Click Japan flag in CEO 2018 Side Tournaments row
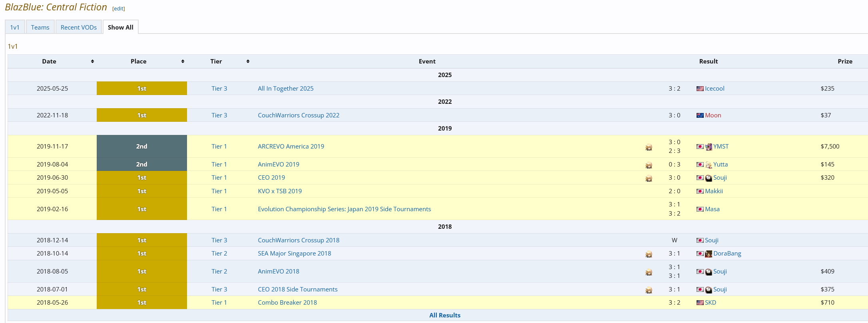Image resolution: width=868 pixels, height=323 pixels. (x=700, y=289)
